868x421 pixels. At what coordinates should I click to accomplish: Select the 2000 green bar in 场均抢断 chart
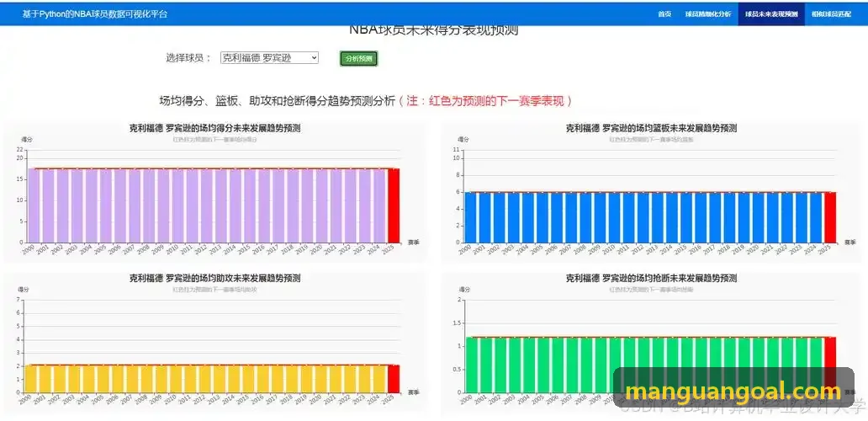point(470,365)
